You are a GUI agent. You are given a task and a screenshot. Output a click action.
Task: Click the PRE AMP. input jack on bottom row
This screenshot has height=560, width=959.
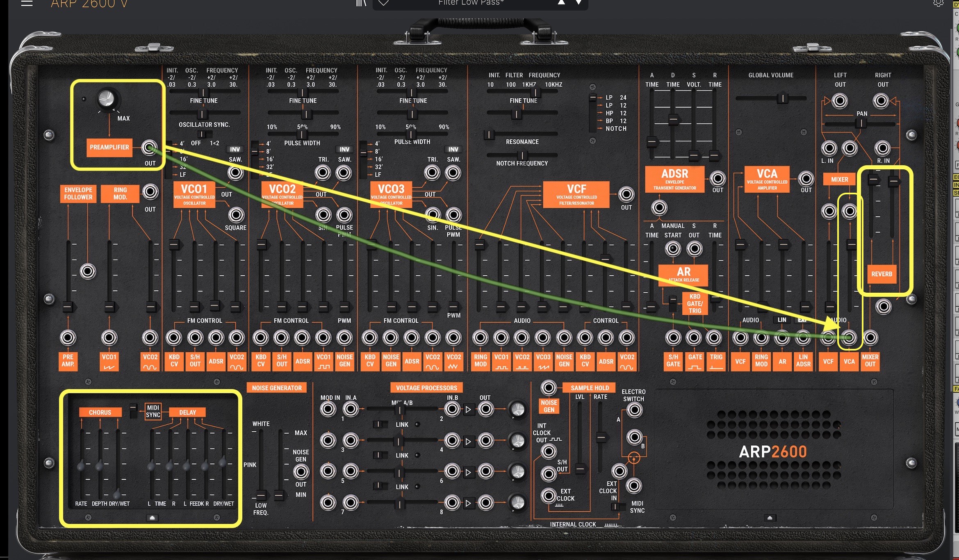(68, 338)
